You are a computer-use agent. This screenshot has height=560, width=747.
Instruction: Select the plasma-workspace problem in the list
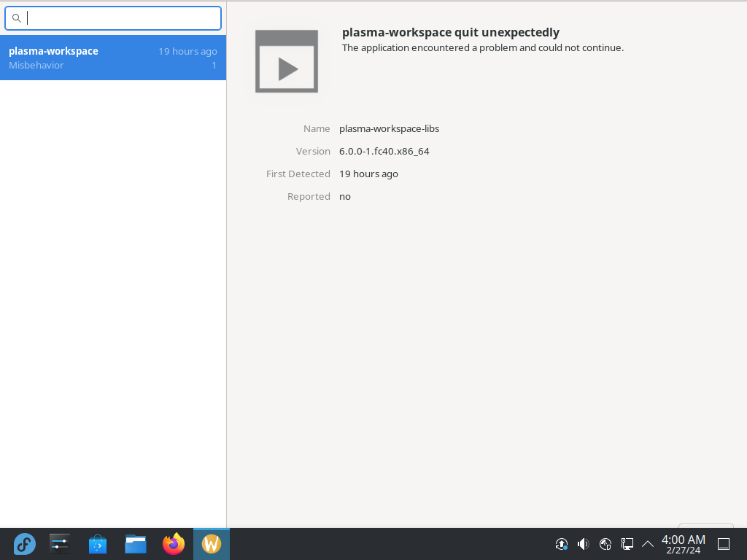pos(113,58)
